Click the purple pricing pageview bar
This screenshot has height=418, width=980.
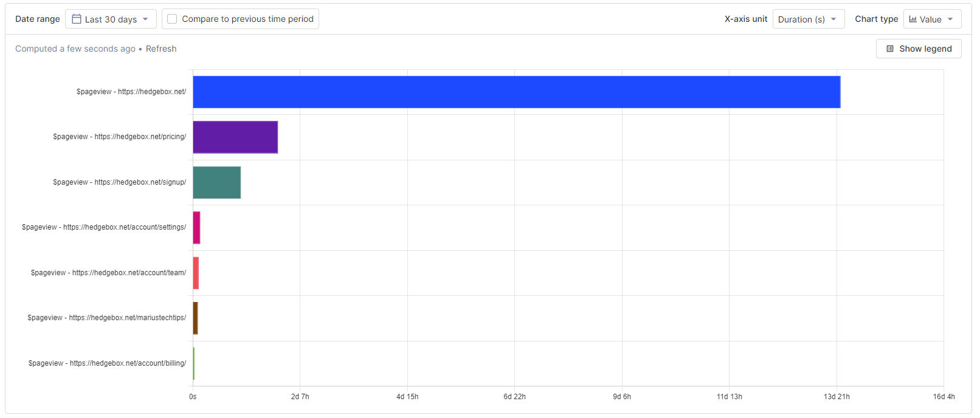235,137
